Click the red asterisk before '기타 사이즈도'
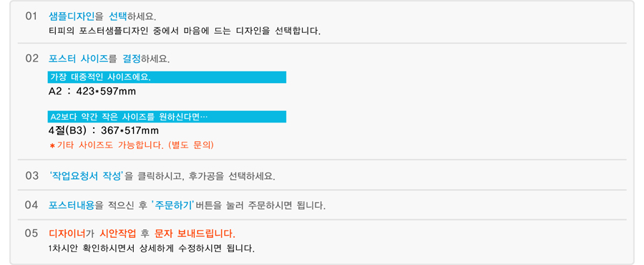 (52, 146)
